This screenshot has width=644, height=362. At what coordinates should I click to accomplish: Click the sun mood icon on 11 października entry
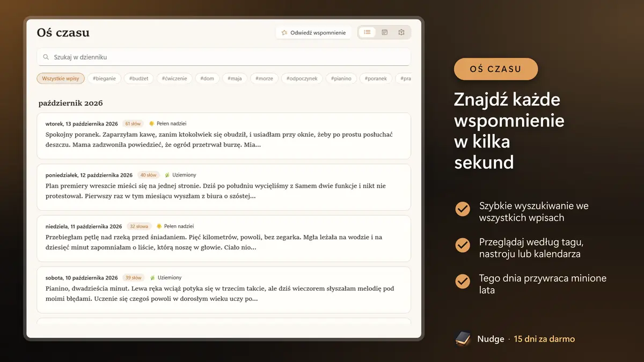[x=159, y=226]
